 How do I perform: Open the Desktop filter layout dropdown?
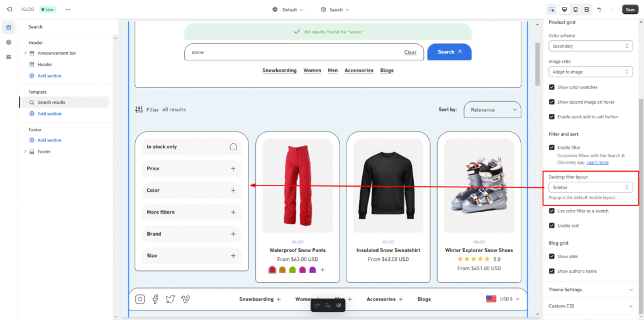pos(590,187)
